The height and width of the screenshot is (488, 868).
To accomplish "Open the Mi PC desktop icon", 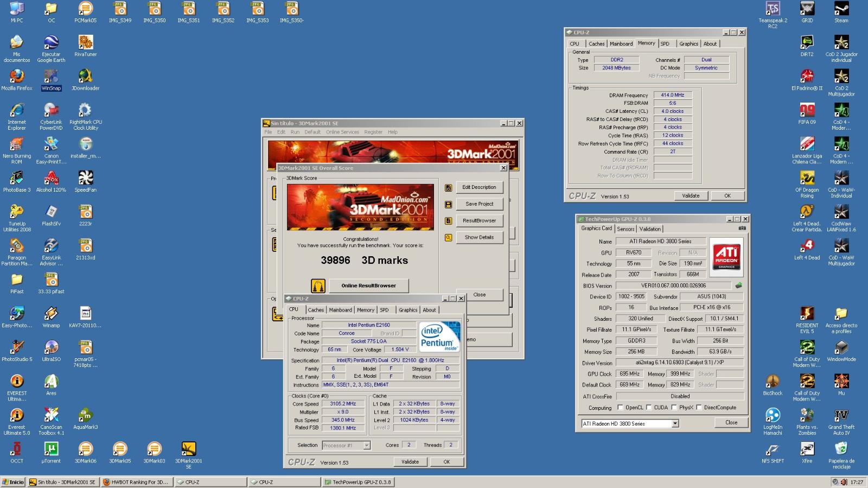I will (x=17, y=12).
